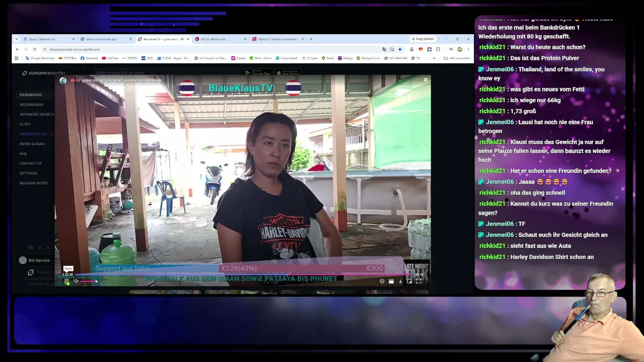
Task: Open the Pattaya Forum bookmark
Action: pyautogui.click(x=369, y=58)
